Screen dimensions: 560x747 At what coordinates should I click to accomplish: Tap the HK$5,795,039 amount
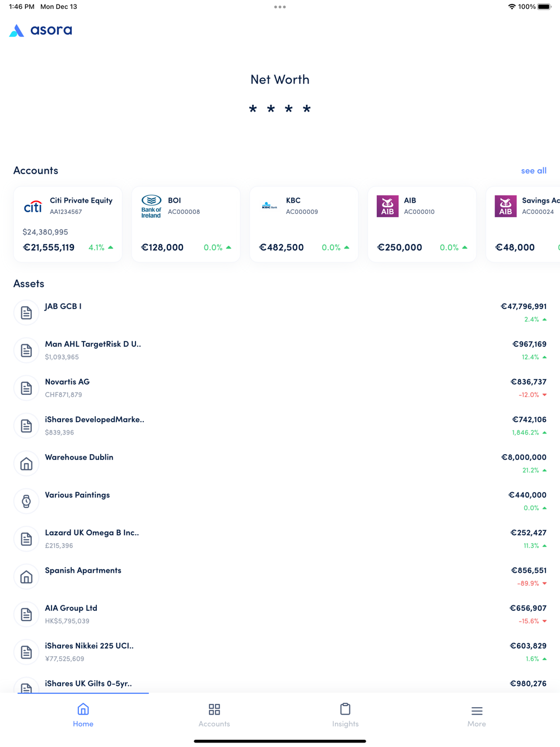pyautogui.click(x=67, y=621)
